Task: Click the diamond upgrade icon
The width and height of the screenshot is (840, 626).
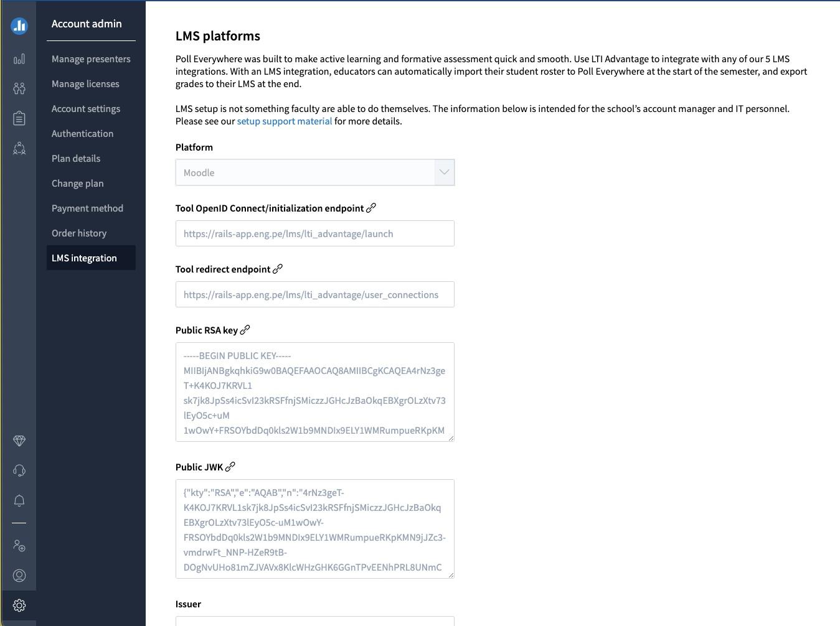Action: (19, 441)
